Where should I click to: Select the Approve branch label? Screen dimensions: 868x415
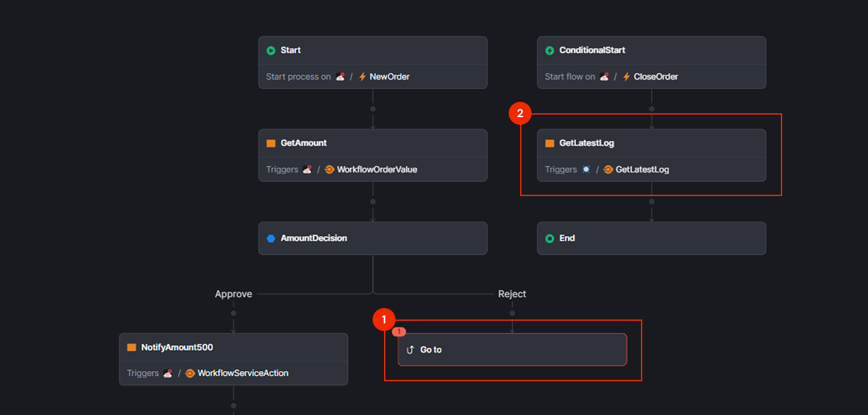click(x=233, y=293)
